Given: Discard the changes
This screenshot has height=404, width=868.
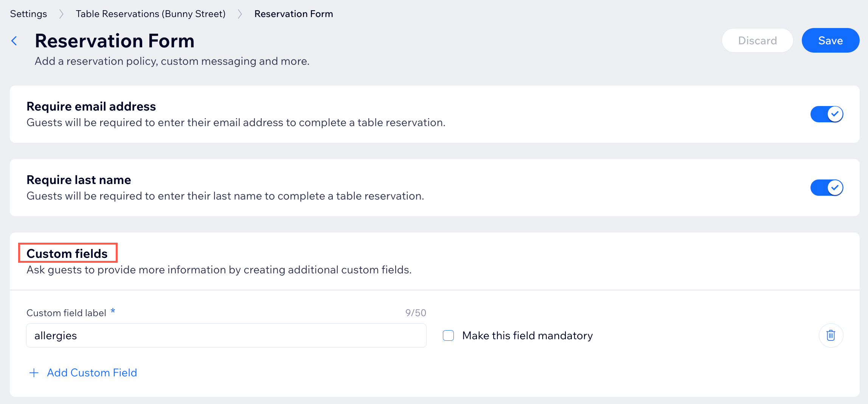Looking at the screenshot, I should (x=757, y=41).
